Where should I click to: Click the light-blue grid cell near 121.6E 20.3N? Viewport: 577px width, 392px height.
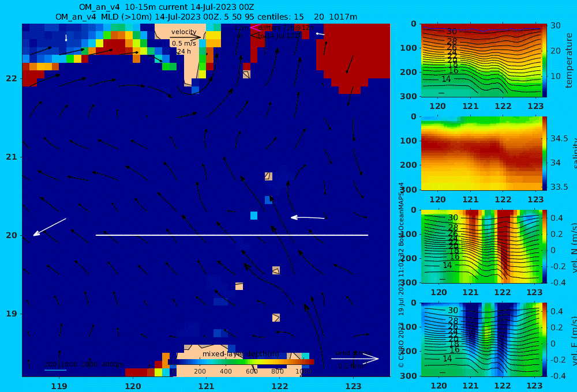point(254,216)
